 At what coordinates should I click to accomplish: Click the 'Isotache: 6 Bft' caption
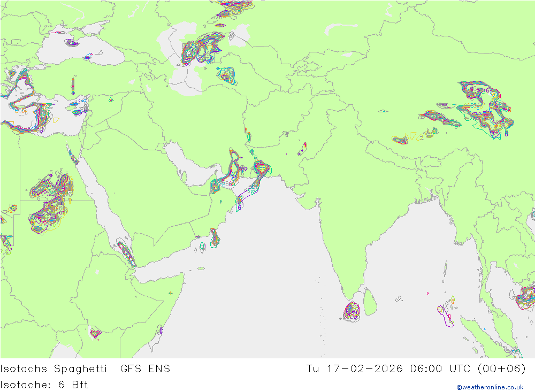(44, 385)
